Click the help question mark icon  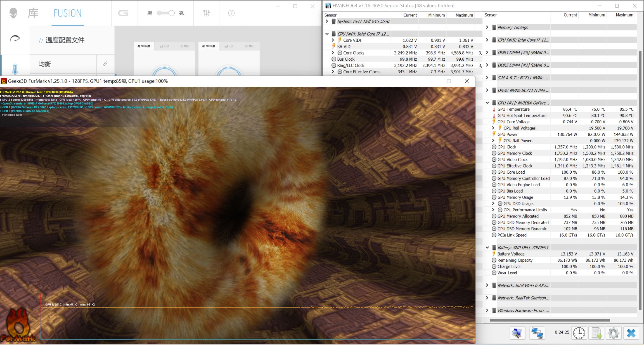[x=231, y=13]
